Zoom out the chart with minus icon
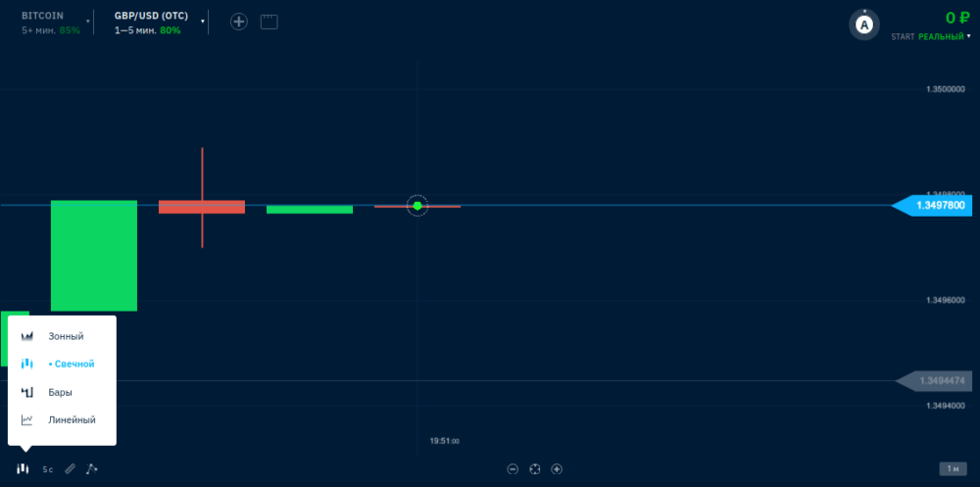The width and height of the screenshot is (980, 487). [513, 469]
